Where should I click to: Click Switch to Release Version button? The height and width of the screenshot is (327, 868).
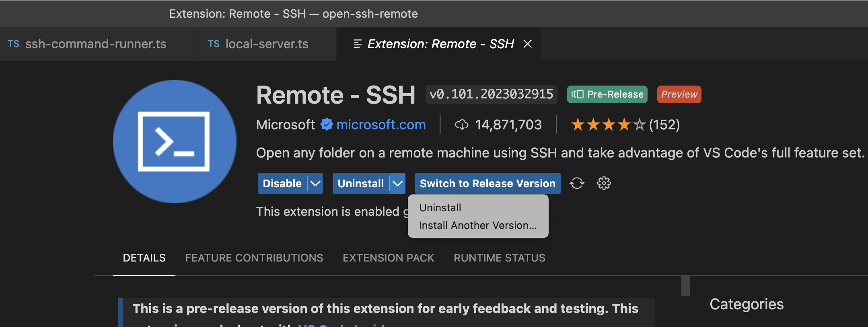tap(487, 184)
